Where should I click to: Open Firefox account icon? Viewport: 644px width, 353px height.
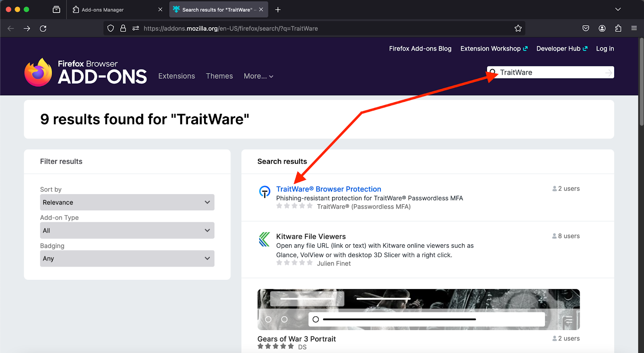[602, 29]
